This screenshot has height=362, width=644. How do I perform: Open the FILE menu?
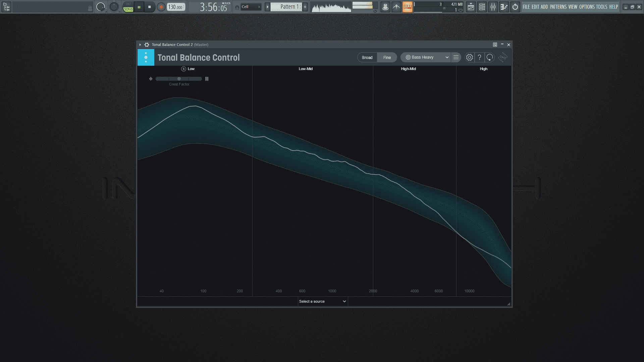(526, 7)
